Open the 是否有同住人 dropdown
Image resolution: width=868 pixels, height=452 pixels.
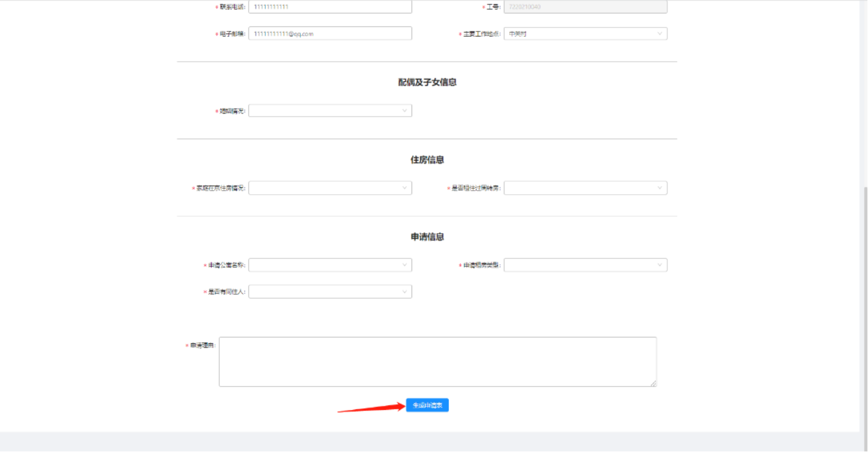pyautogui.click(x=324, y=292)
